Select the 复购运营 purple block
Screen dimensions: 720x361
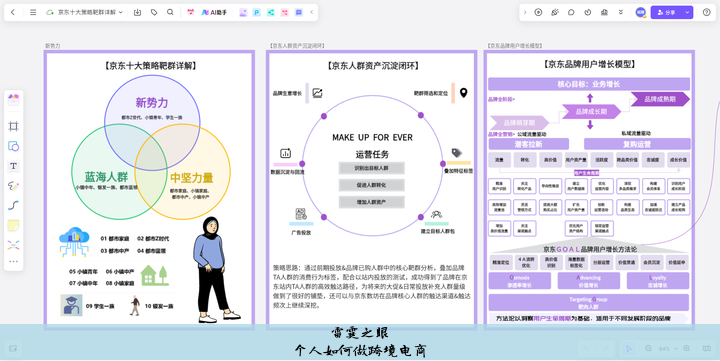pos(636,144)
